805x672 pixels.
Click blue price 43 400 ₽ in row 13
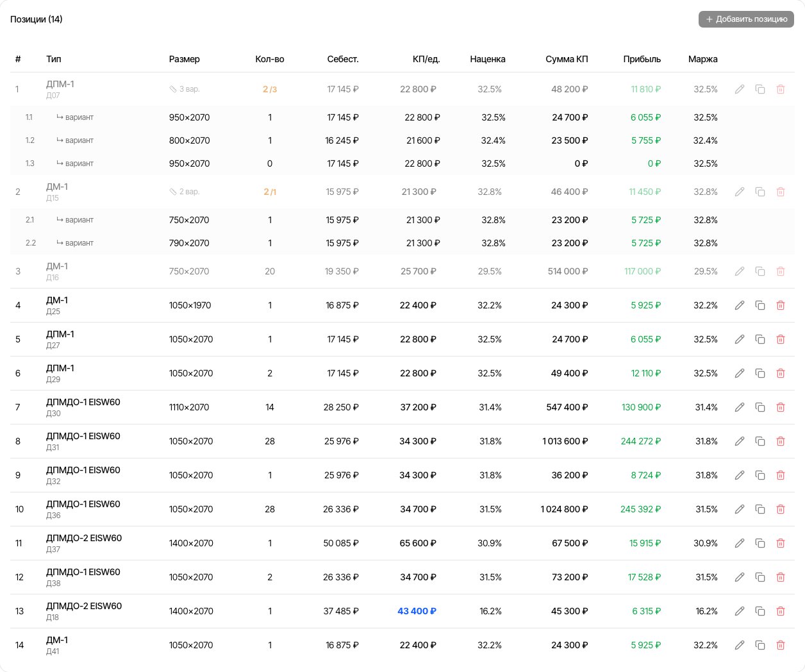click(x=417, y=611)
